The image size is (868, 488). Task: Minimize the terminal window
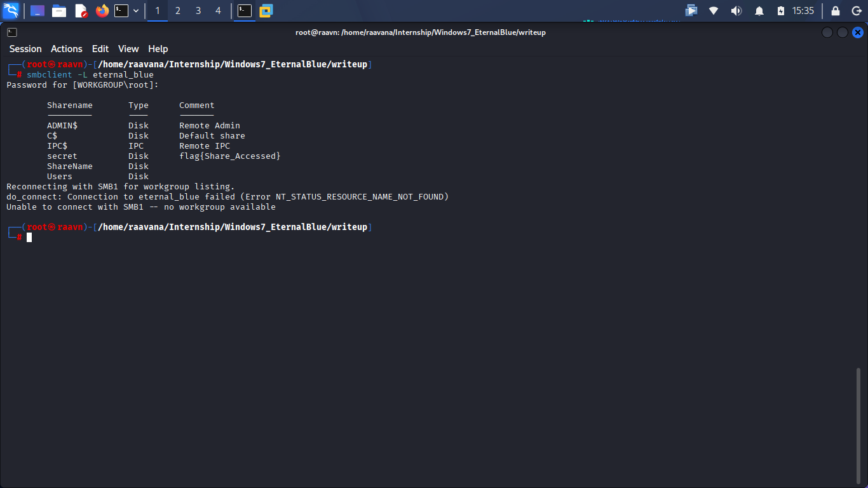827,32
